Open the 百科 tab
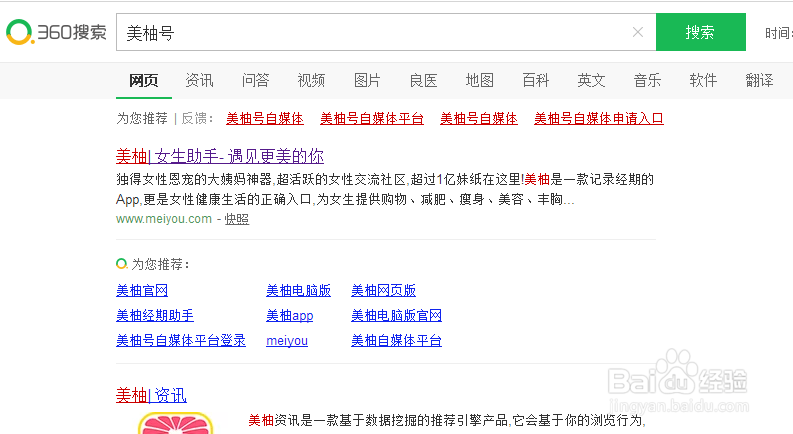 click(x=536, y=80)
